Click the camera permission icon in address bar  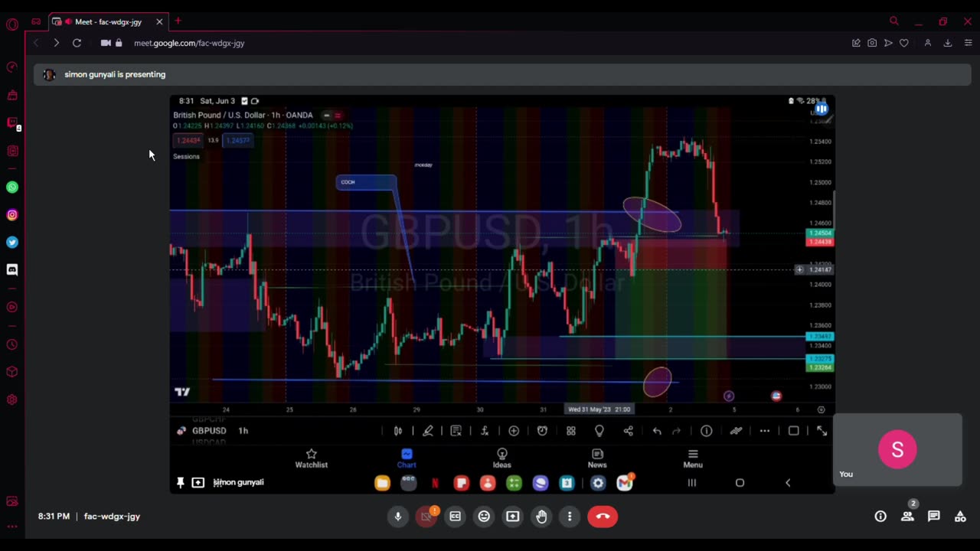[106, 43]
